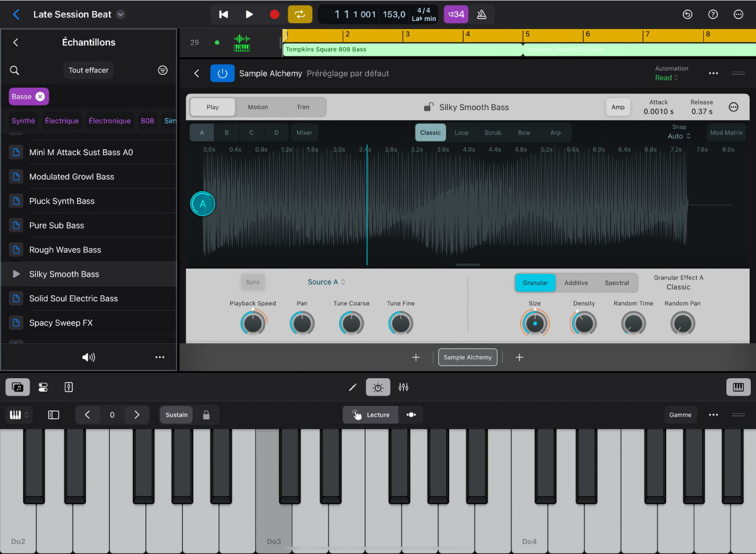Open the mixer faders view
This screenshot has height=554, width=756.
pyautogui.click(x=404, y=387)
